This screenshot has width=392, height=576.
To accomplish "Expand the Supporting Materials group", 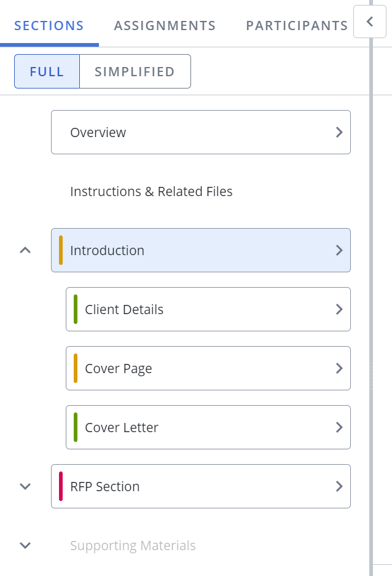I will 25,545.
